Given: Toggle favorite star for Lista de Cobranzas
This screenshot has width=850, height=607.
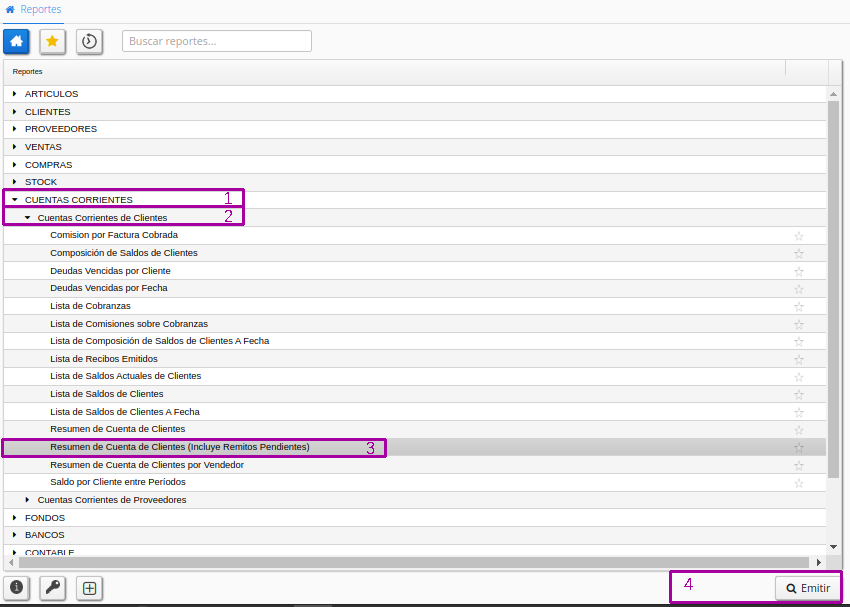Looking at the screenshot, I should pyautogui.click(x=799, y=307).
